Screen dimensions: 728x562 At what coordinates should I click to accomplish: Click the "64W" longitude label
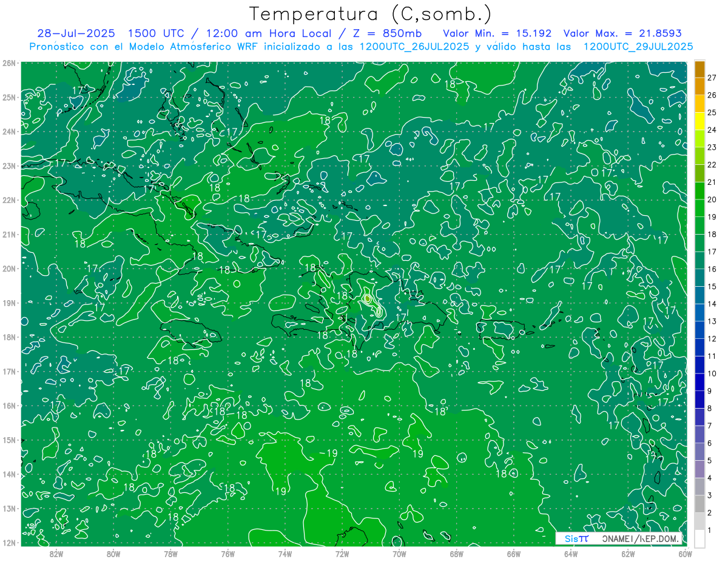click(571, 554)
